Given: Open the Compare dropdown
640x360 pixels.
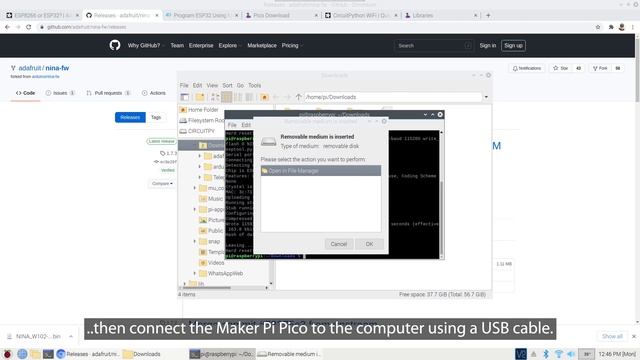Looking at the screenshot, I should point(162,184).
